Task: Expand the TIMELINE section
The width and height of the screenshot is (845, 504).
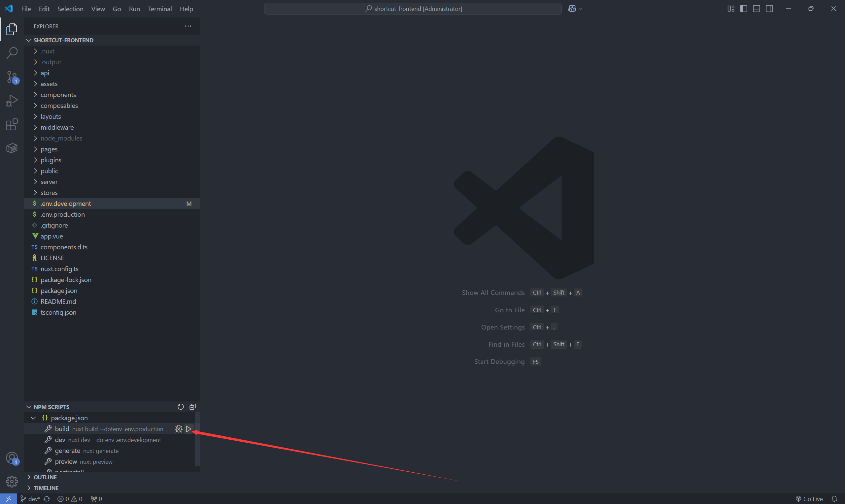Action: click(x=112, y=488)
